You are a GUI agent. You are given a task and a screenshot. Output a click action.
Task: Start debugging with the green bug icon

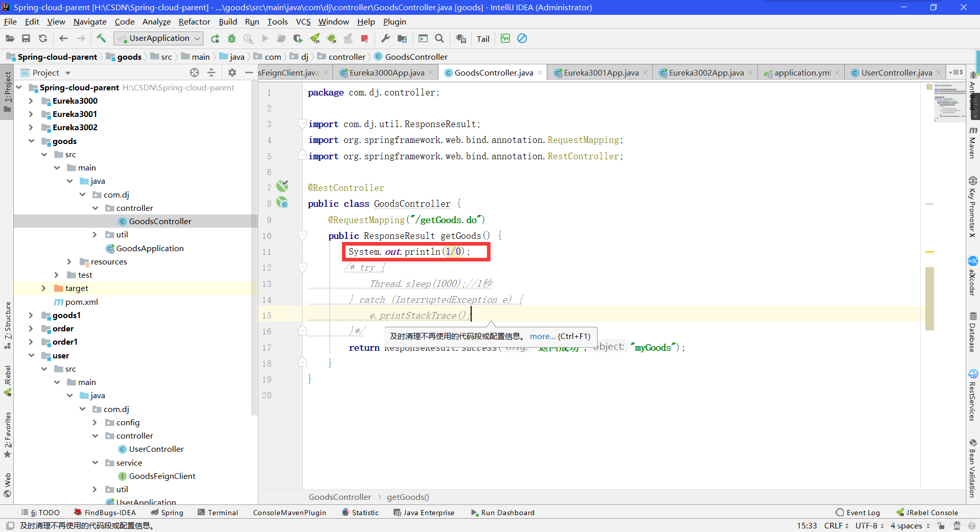232,39
